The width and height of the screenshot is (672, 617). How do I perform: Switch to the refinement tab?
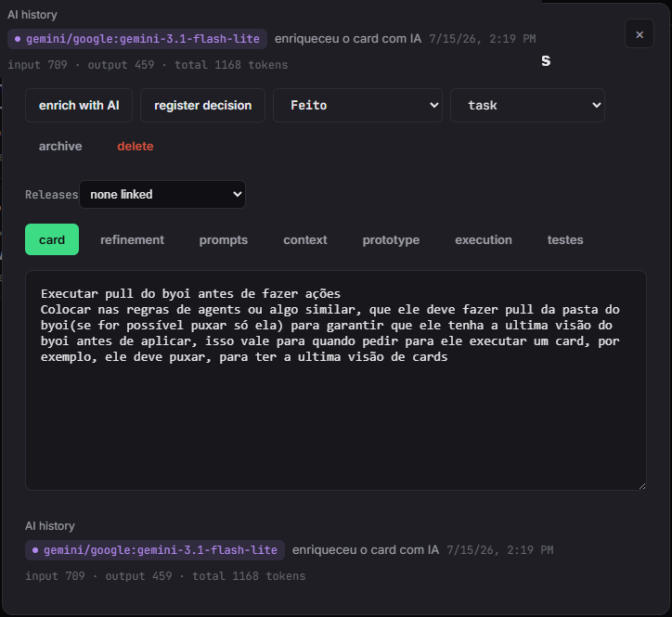[132, 239]
